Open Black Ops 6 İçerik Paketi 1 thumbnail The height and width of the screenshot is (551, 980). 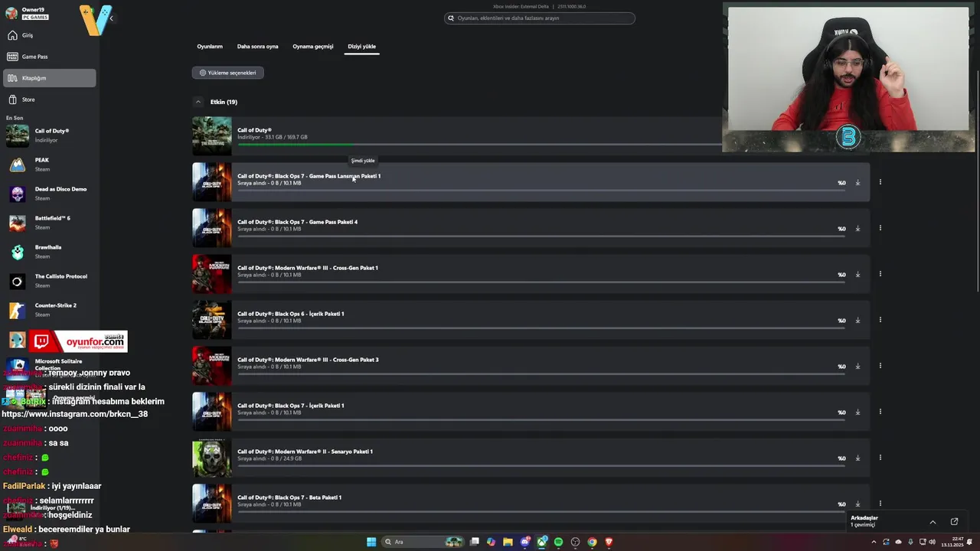[211, 320]
